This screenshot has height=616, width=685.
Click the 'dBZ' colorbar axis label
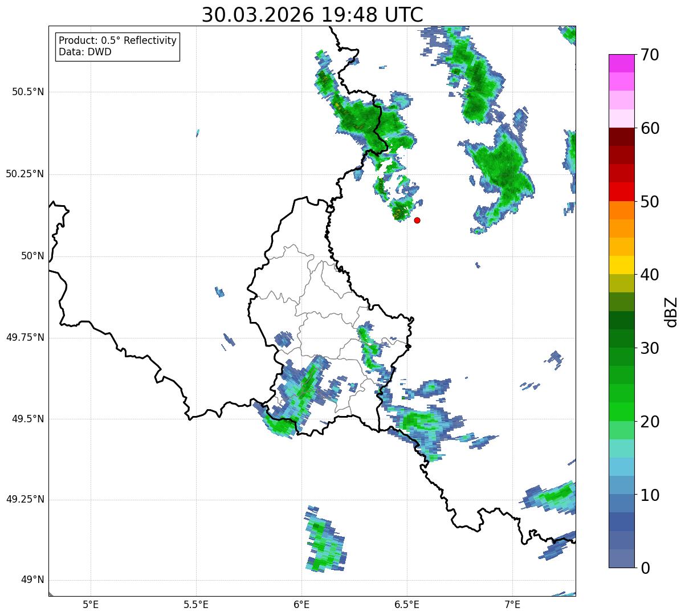[x=671, y=312]
